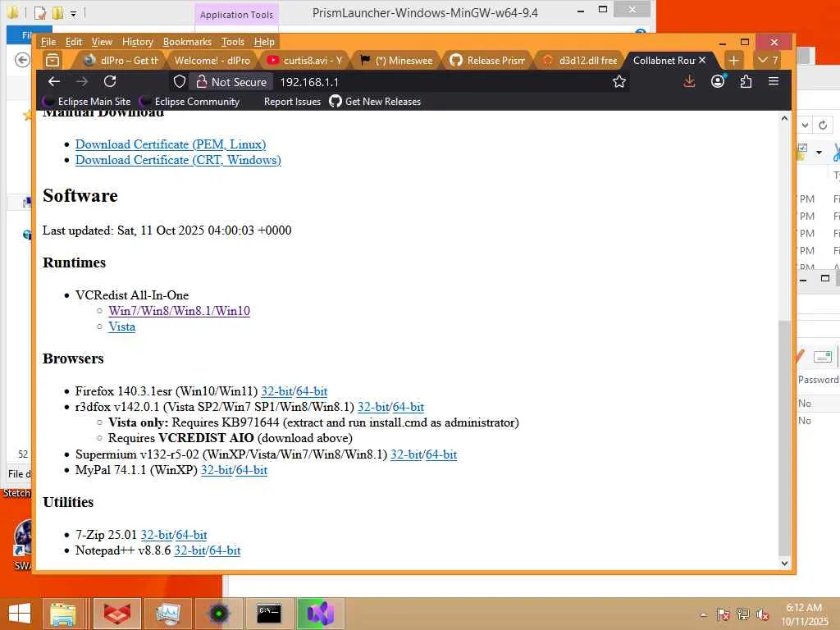This screenshot has height=630, width=840.
Task: Click the page scrollbar up arrow
Action: tap(784, 118)
